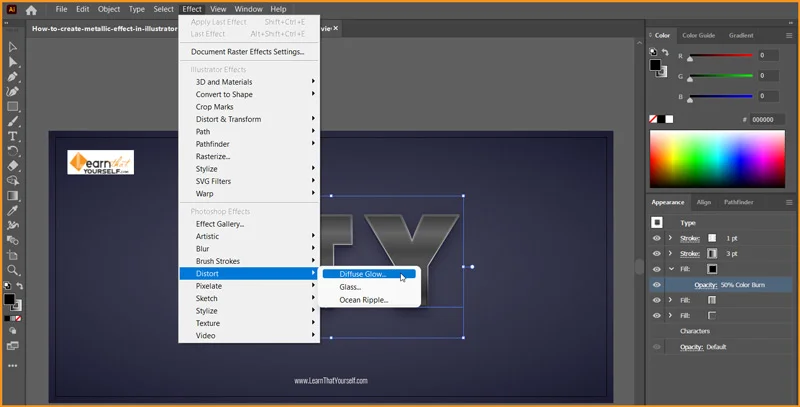Expand the last Fill row in Appearance
This screenshot has width=800, height=407.
pyautogui.click(x=670, y=315)
